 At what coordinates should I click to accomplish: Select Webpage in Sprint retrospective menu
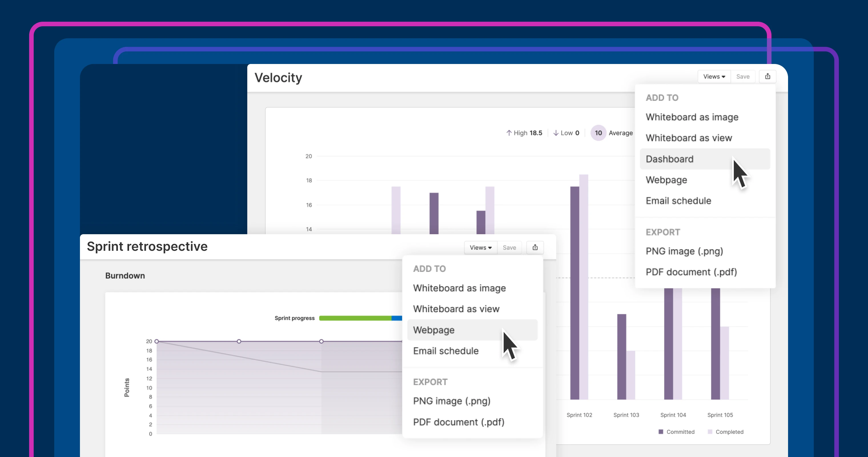point(434,330)
